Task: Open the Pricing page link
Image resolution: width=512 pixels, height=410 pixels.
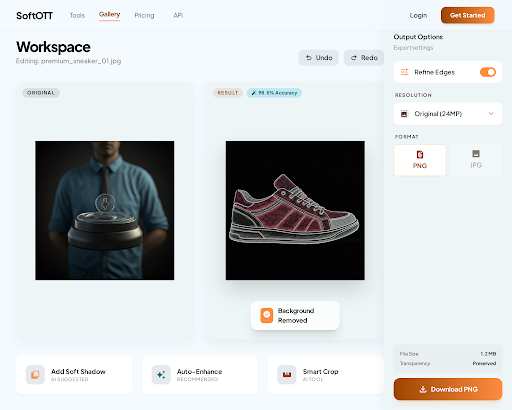Action: [144, 15]
